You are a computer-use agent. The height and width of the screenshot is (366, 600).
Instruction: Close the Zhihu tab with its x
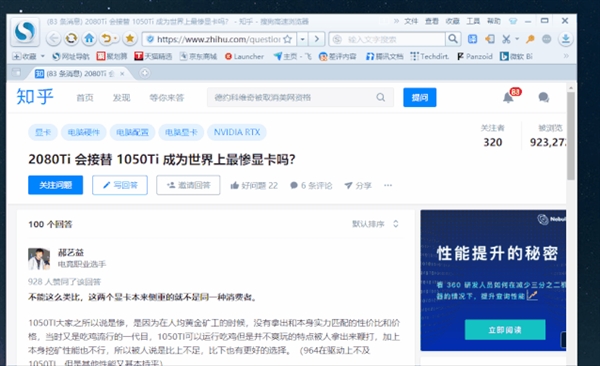(122, 74)
